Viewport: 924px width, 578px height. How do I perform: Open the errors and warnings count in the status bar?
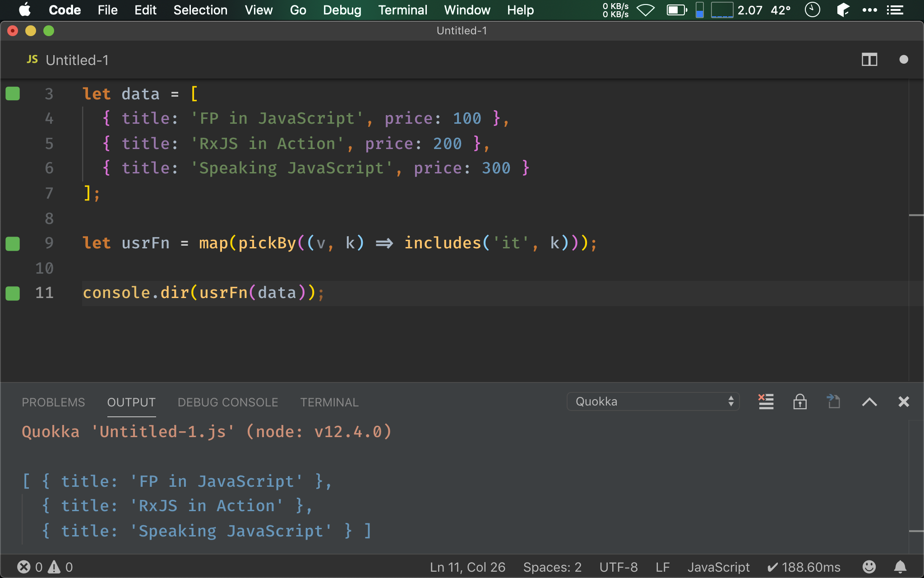[x=45, y=567]
